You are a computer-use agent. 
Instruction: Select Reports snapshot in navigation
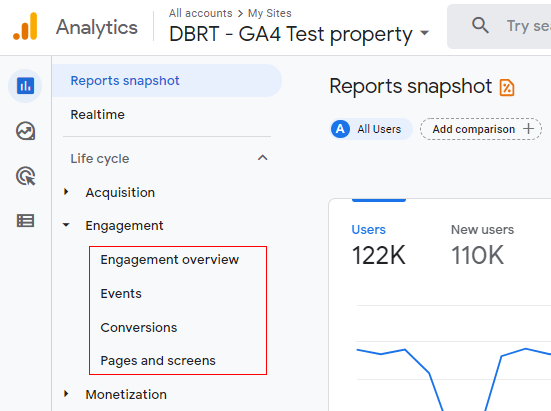click(x=167, y=80)
